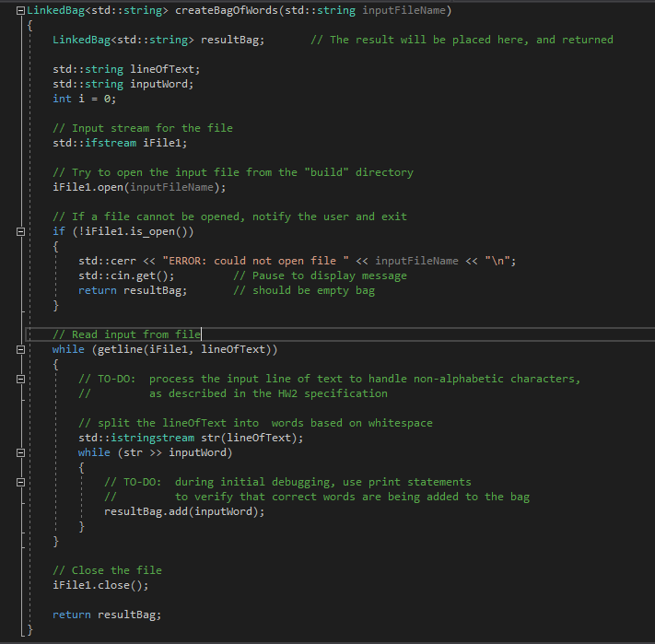The image size is (655, 644).
Task: Click the iFile1.open(inputFileName) statement
Action: pos(139,188)
